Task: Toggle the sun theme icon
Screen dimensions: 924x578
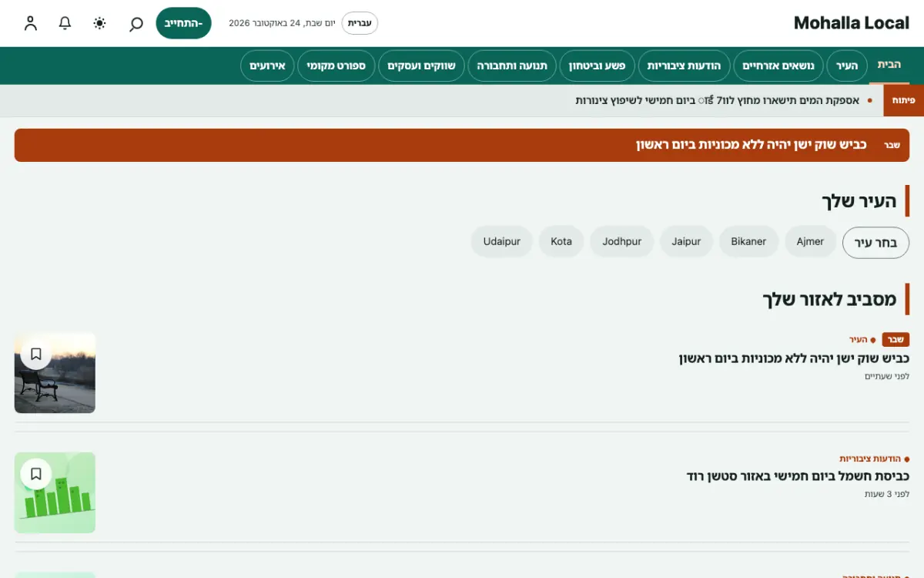Action: tap(100, 23)
